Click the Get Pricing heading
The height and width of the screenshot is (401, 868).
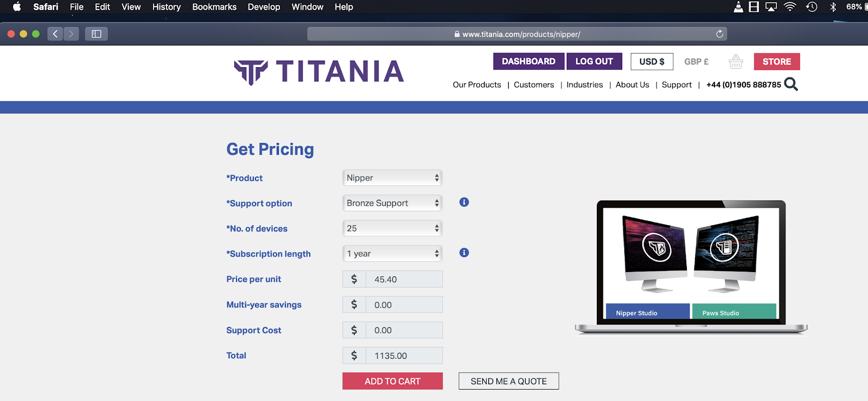coord(270,149)
